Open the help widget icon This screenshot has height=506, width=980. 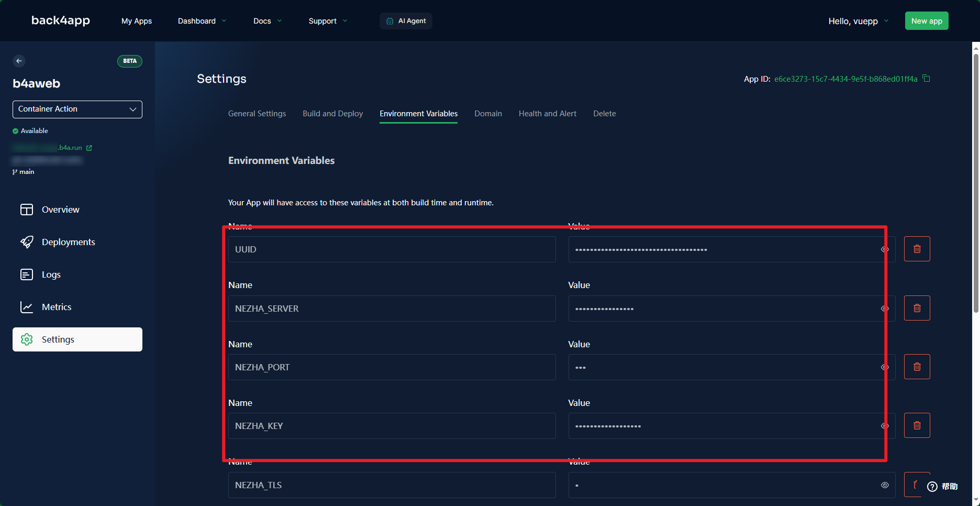[932, 487]
